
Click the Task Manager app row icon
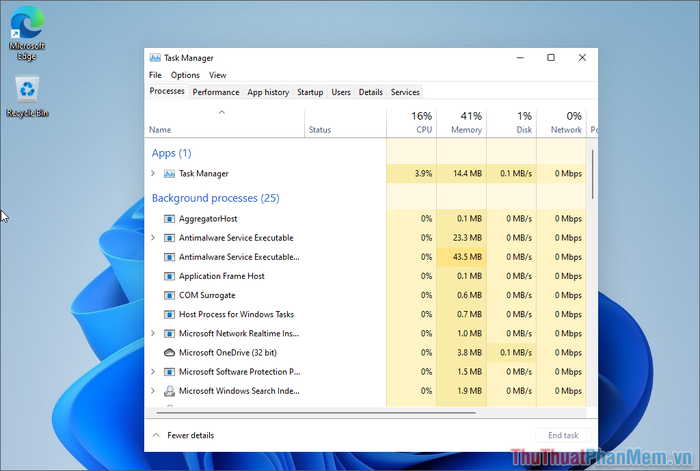[169, 174]
